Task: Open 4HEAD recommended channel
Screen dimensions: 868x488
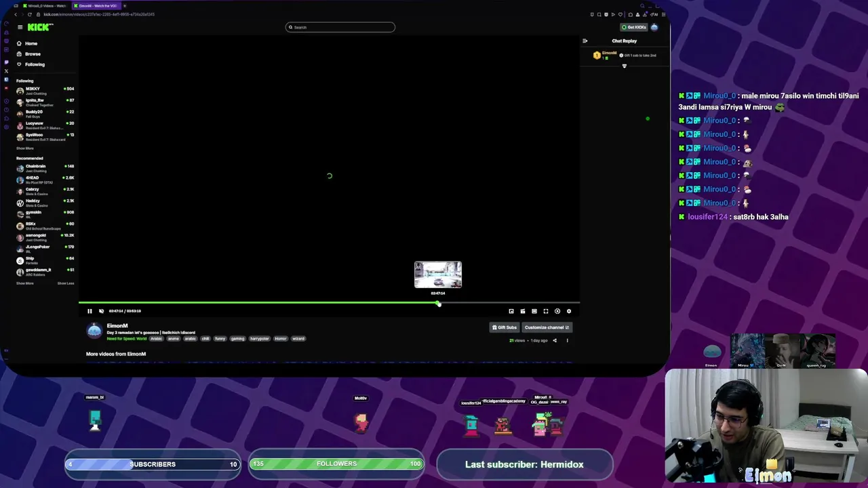Action: click(45, 180)
